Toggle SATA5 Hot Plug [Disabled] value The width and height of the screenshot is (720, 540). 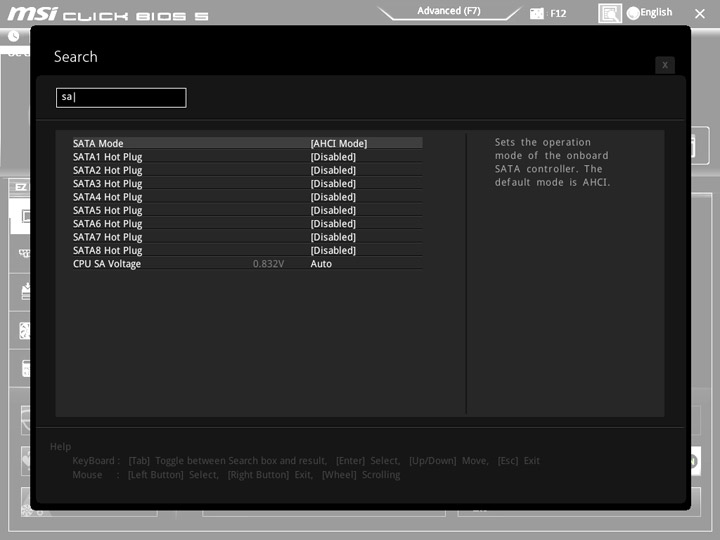[333, 210]
